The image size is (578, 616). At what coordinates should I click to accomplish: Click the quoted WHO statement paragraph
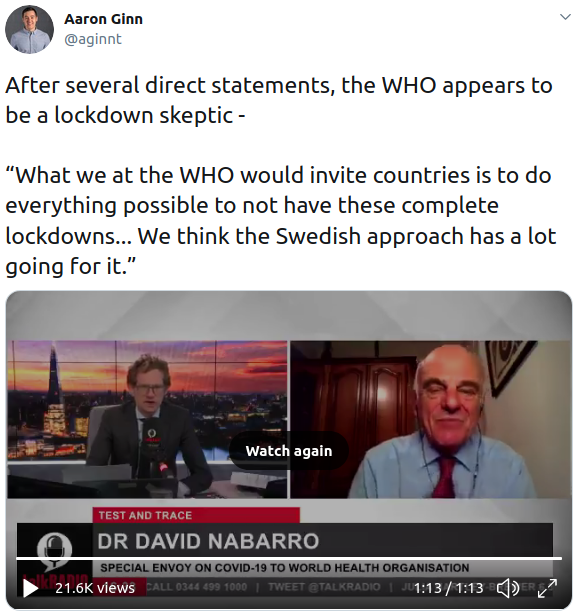click(281, 220)
